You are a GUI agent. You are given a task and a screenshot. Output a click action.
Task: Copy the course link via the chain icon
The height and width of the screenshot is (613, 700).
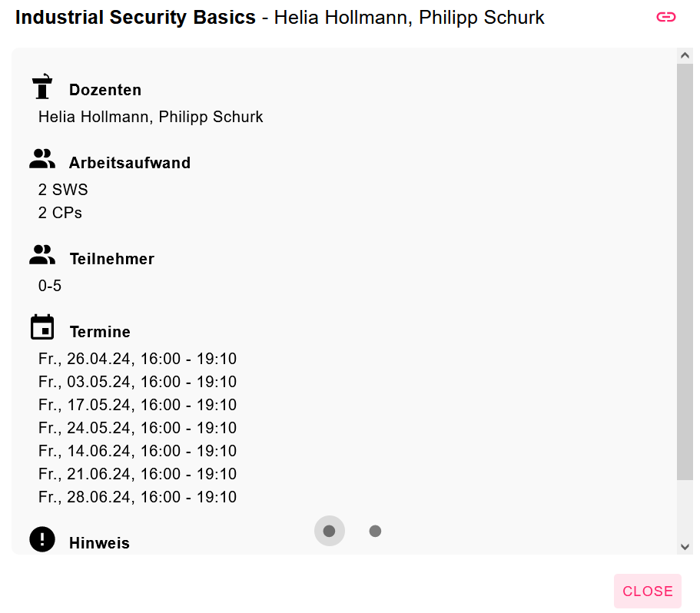(x=665, y=16)
